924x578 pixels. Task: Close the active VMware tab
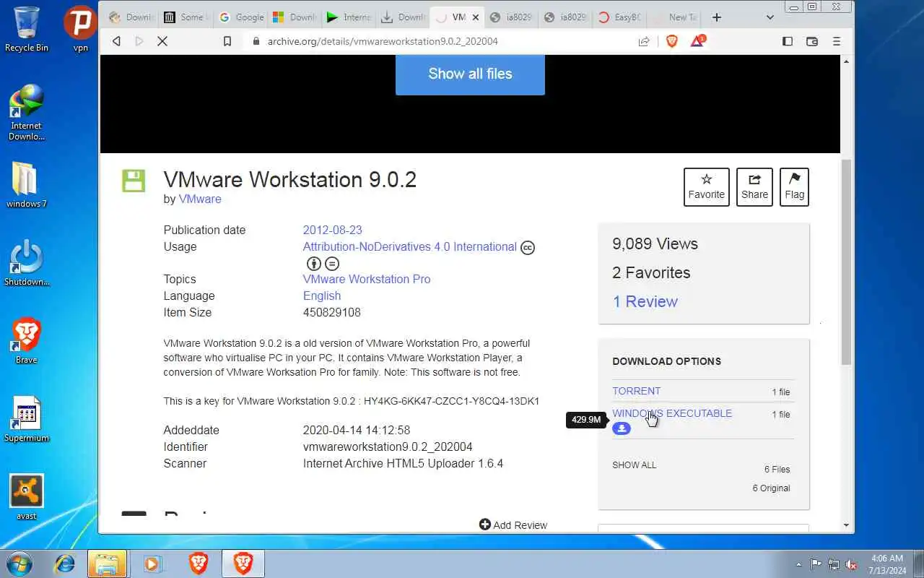tap(475, 17)
